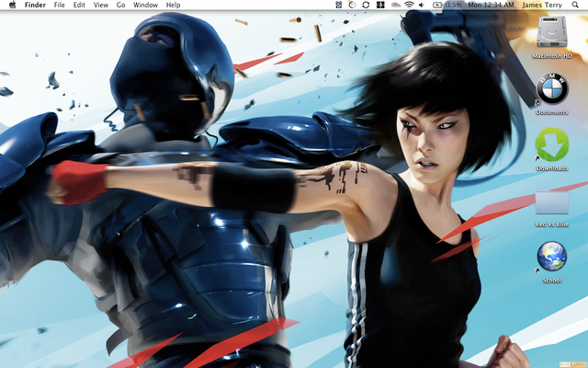Open Spotlight search magnifier
The height and width of the screenshot is (368, 588).
[x=575, y=5]
